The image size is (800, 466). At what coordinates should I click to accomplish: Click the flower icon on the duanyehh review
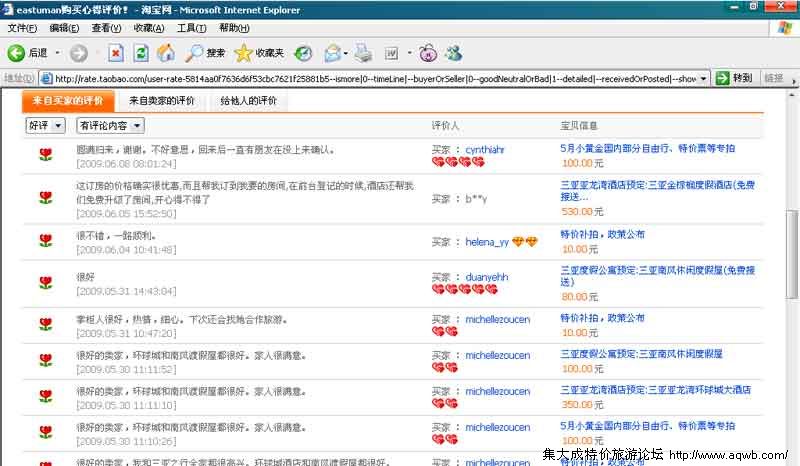pos(46,283)
